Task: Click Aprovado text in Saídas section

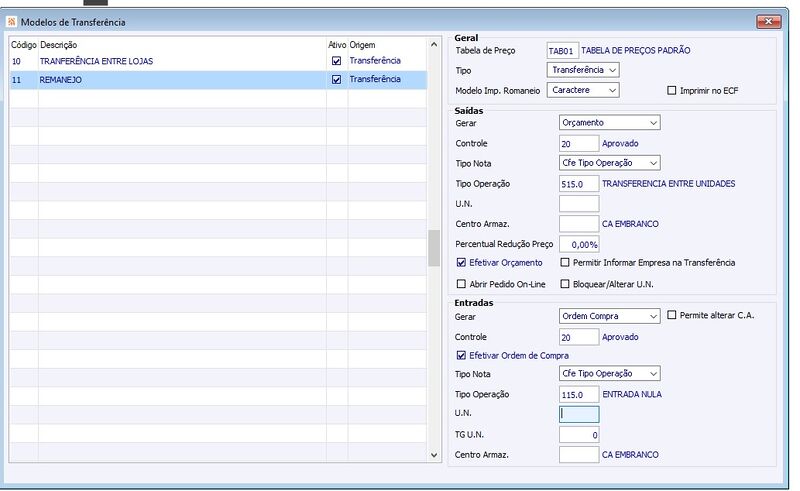Action: [x=620, y=143]
